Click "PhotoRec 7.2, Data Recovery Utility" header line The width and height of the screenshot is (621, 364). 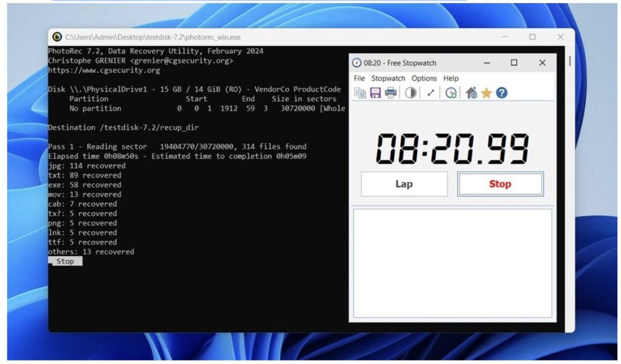(x=156, y=51)
